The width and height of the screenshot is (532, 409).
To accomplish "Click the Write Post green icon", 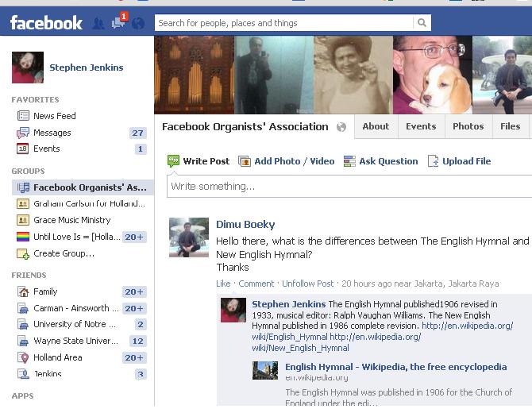I will 173,161.
